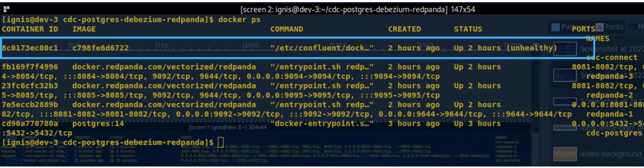This screenshot has width=644, height=168.
Task: Click container ID cd90a770780a
Action: pos(30,123)
